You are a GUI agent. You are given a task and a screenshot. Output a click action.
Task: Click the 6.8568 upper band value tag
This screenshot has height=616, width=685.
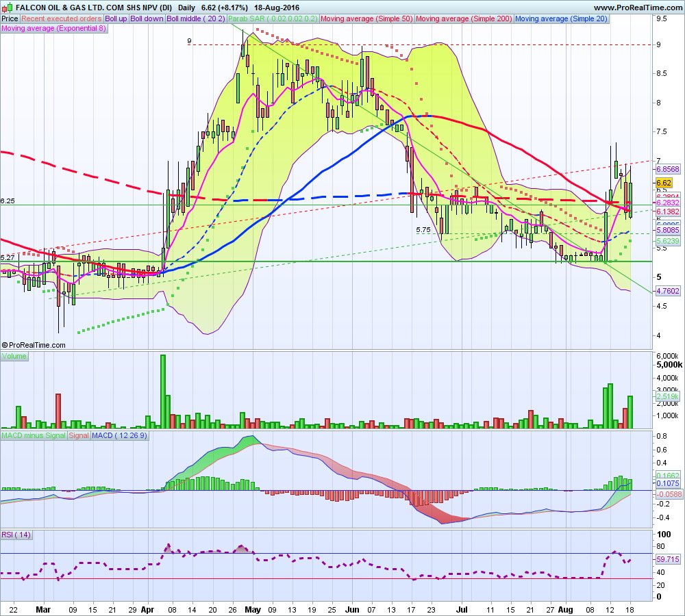click(667, 169)
